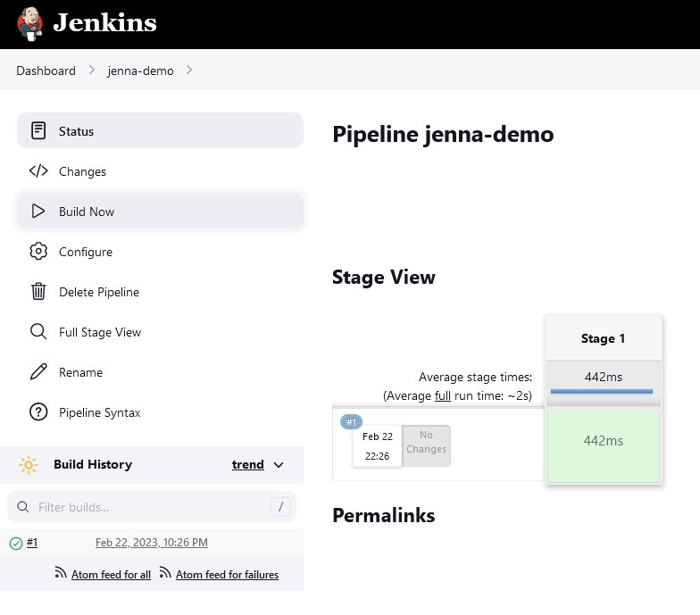The width and height of the screenshot is (700, 615).
Task: Click the Delete Pipeline trash icon
Action: click(38, 291)
